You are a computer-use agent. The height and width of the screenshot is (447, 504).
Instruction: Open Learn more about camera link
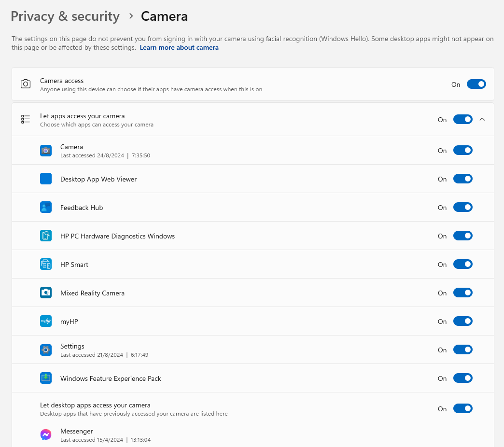[x=179, y=48]
